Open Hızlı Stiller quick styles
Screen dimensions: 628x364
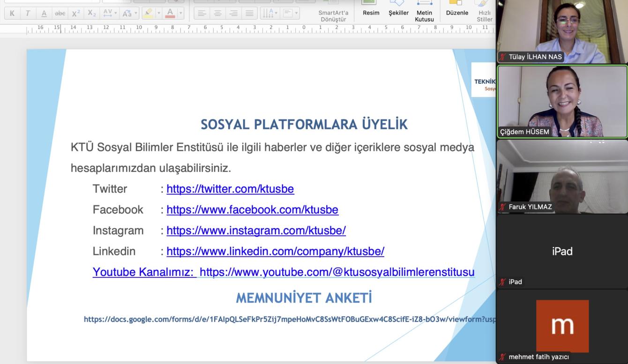(x=485, y=11)
